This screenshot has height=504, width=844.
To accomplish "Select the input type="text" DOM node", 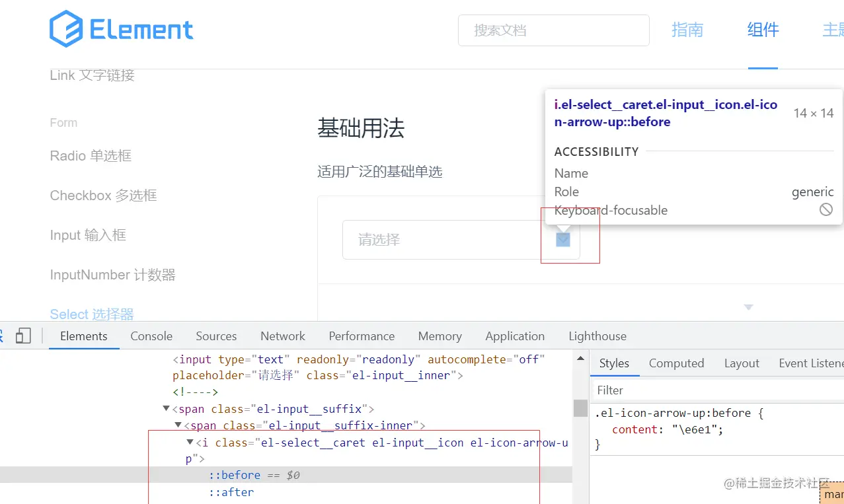I will [359, 368].
